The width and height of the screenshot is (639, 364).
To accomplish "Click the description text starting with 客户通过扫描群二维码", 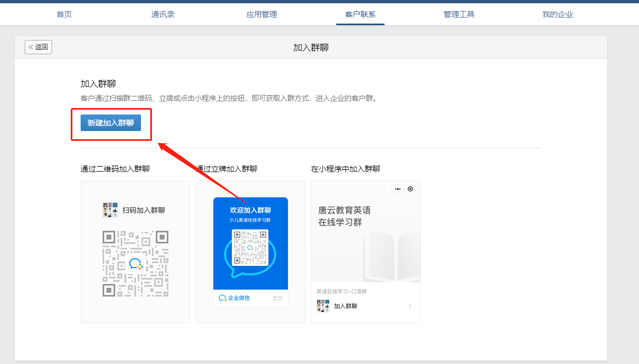I will point(228,99).
